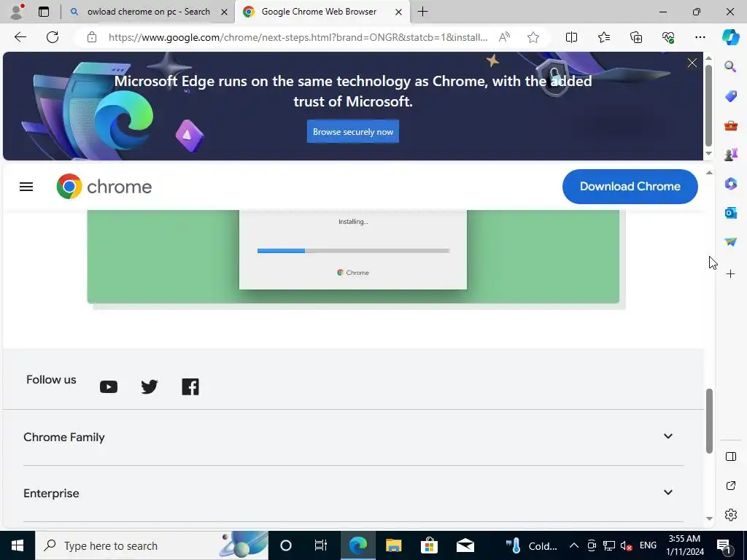Click the address bar URL

(x=298, y=37)
